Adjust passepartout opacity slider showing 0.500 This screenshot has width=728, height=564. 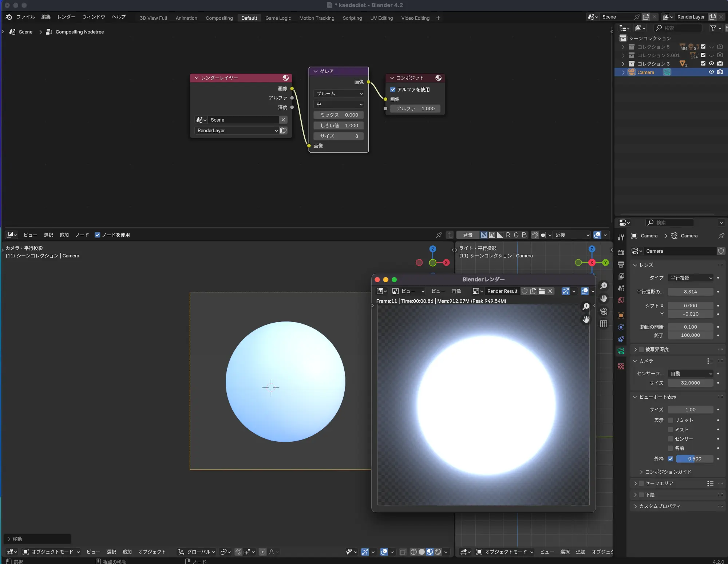[695, 459]
